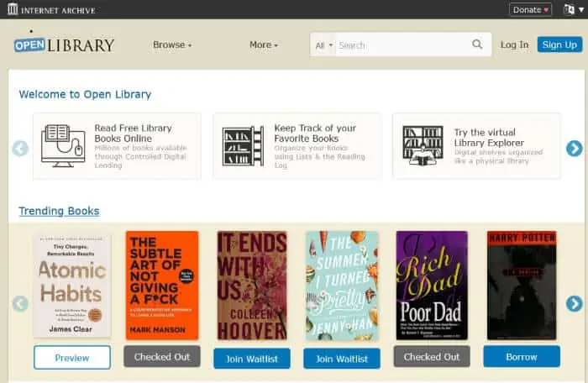The width and height of the screenshot is (588, 383).
Task: Click the Donate button
Action: pos(530,10)
